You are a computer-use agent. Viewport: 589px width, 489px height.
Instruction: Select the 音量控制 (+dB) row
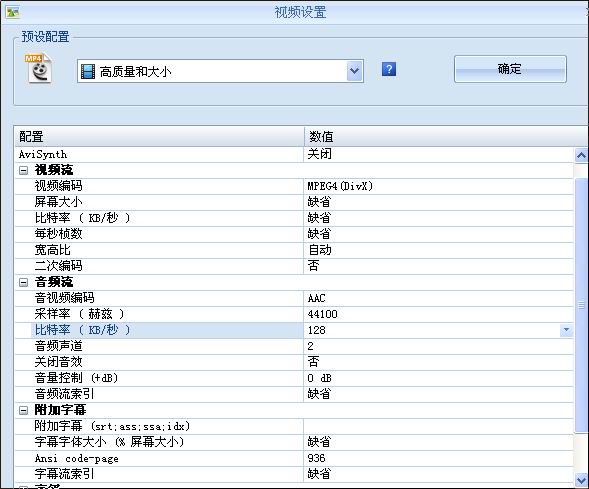294,378
